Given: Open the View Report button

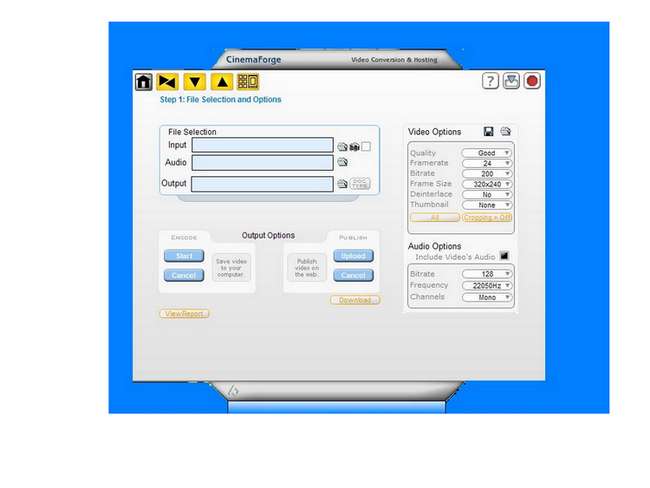Looking at the screenshot, I should pos(184,314).
